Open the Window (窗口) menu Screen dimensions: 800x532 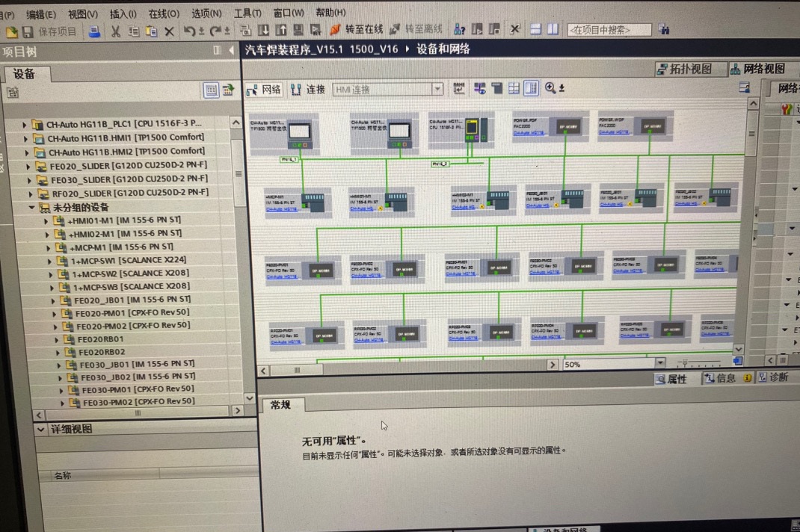click(x=289, y=12)
